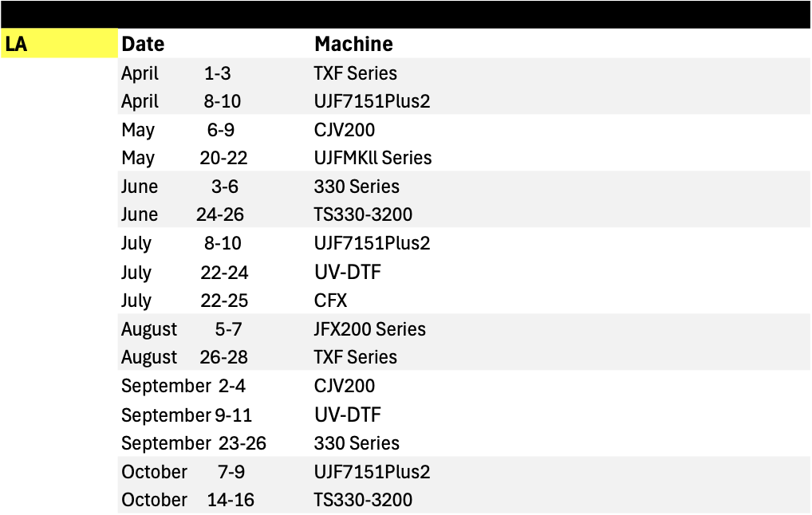The image size is (812, 515).
Task: Select the yellow LA cell
Action: point(59,44)
